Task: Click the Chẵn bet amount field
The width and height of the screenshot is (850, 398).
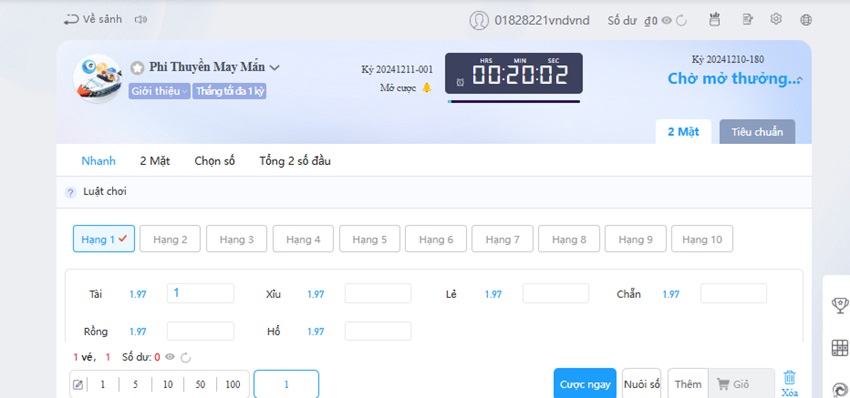Action: [733, 293]
